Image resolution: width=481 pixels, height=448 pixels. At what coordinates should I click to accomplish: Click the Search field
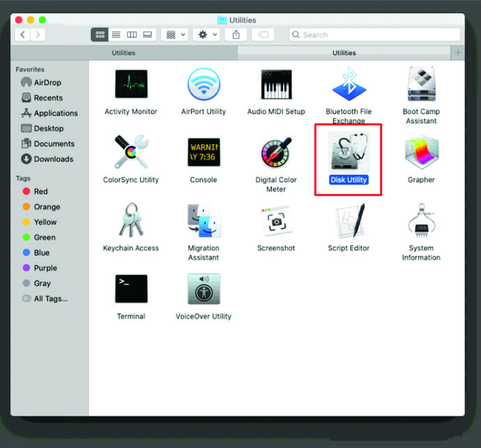(374, 35)
